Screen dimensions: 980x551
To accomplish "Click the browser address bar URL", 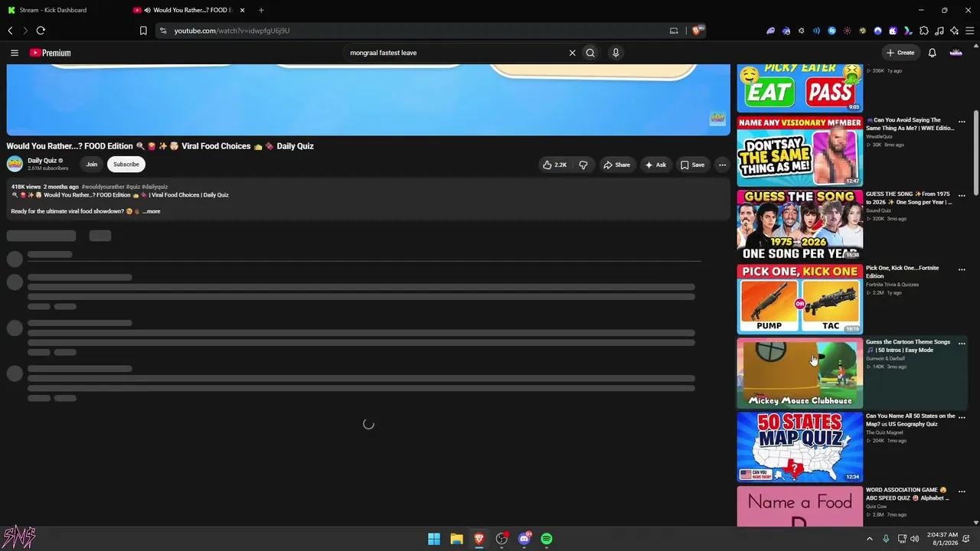I will [x=232, y=31].
